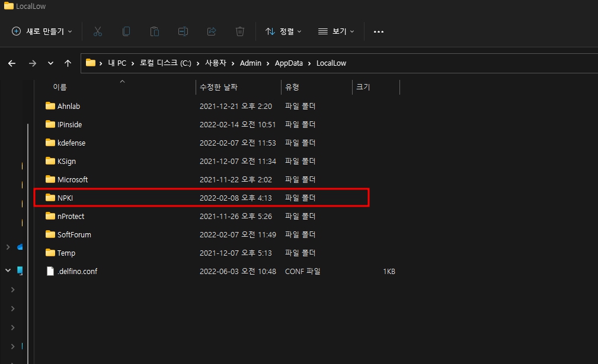Navigate up to the parent folder

point(68,63)
